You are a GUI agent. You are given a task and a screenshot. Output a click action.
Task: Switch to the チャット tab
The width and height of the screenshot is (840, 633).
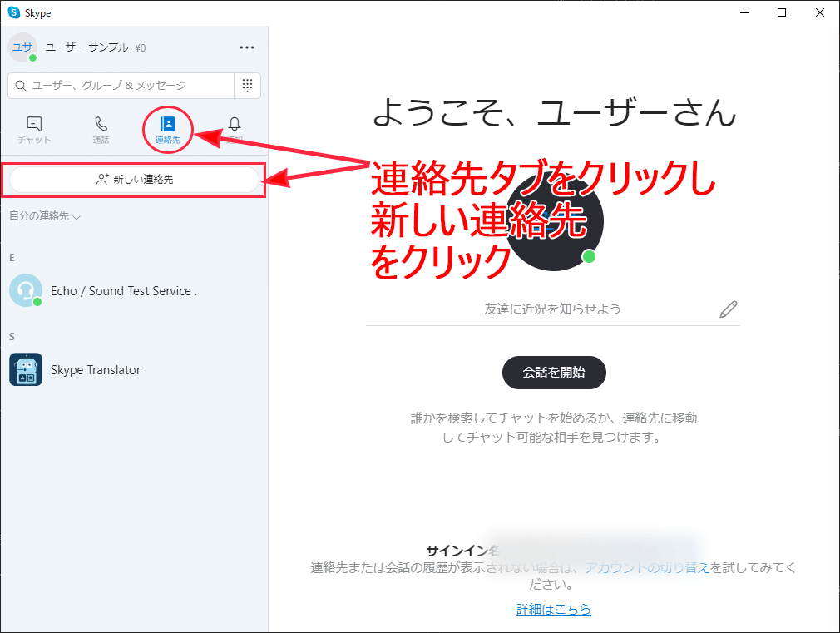(34, 130)
